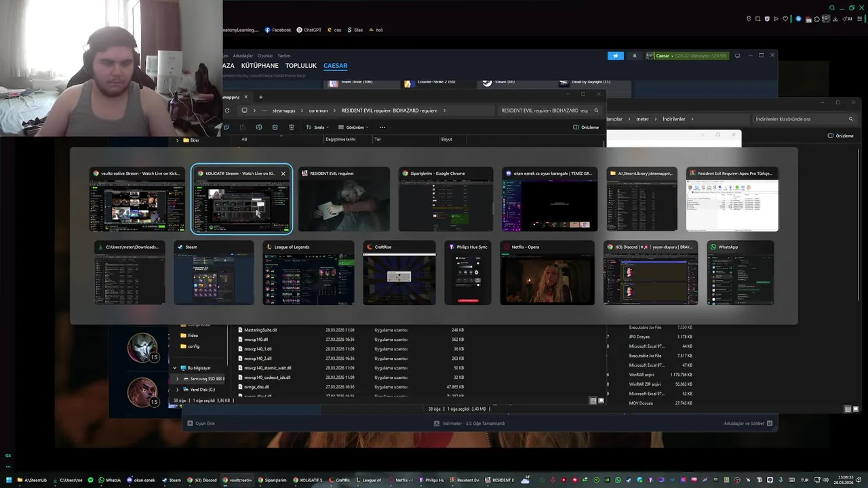Switch to League of Legends window
Viewport: 868px width, 488px height.
coord(309,272)
